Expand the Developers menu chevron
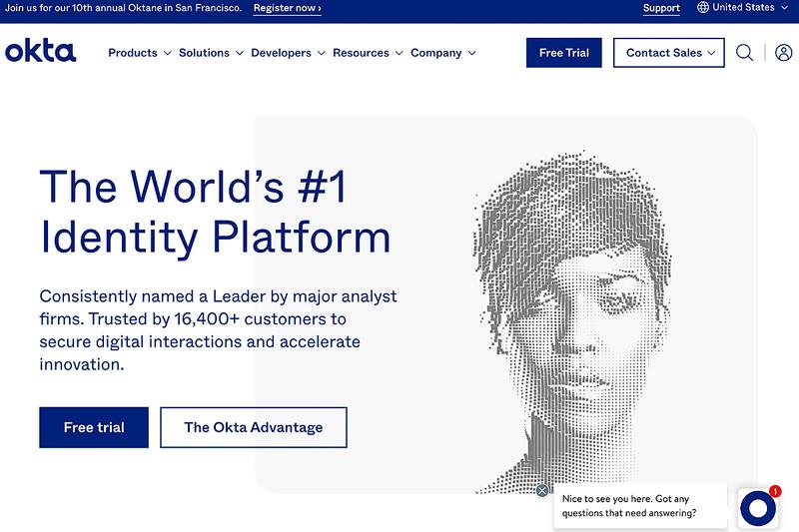799x532 pixels. 321,53
